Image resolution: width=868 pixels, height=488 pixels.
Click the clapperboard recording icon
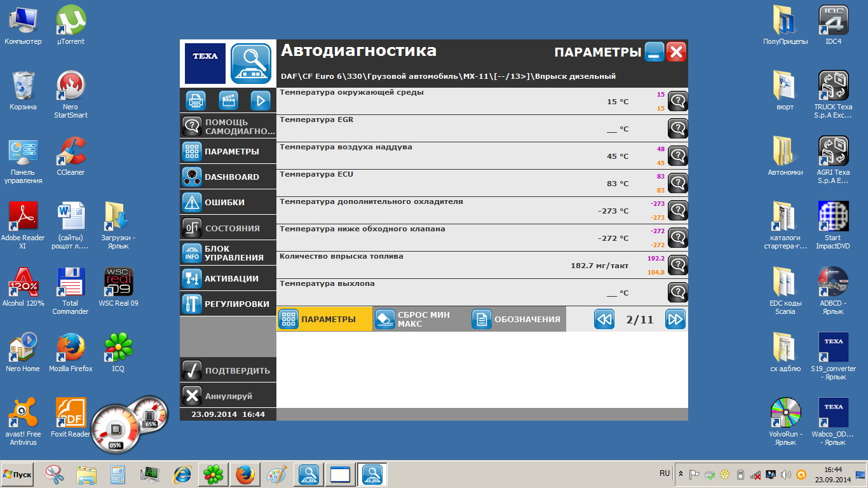point(228,101)
